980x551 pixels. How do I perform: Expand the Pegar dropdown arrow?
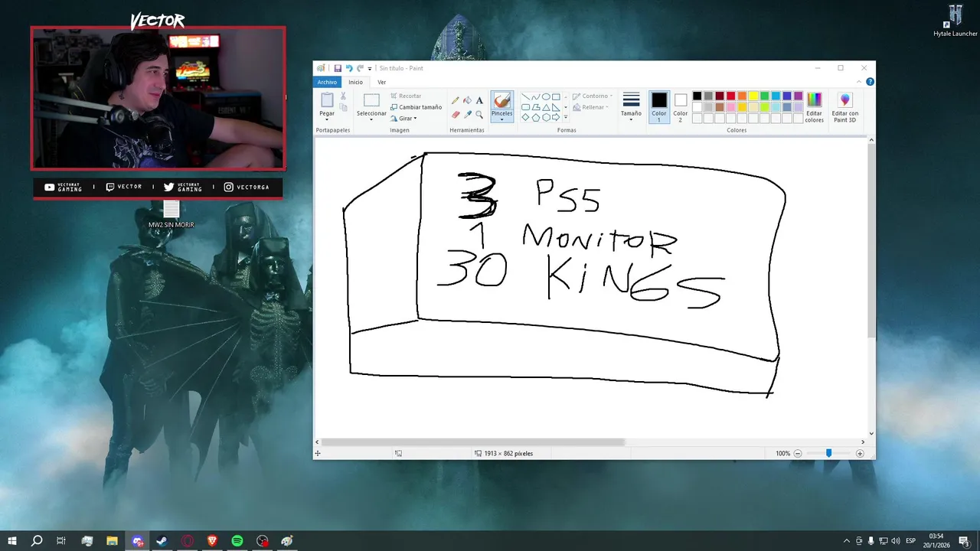click(x=327, y=119)
